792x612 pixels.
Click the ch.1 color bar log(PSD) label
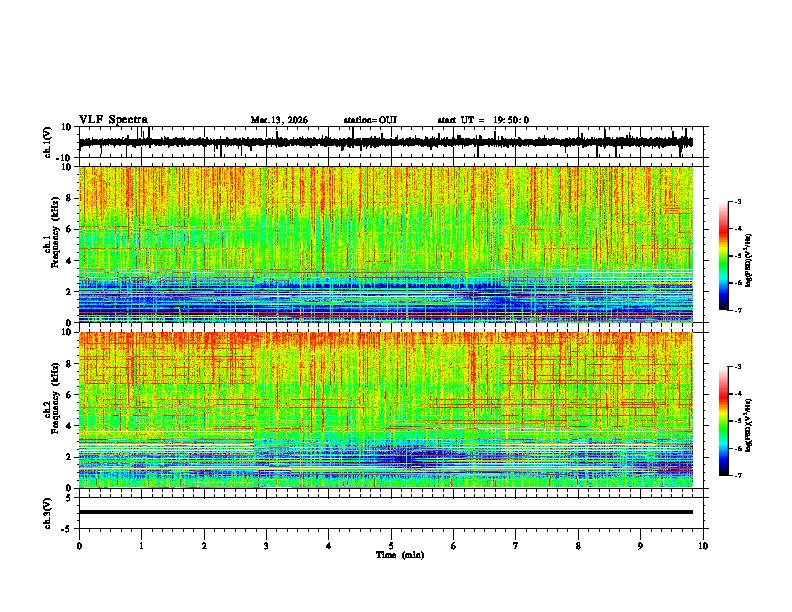tap(749, 260)
